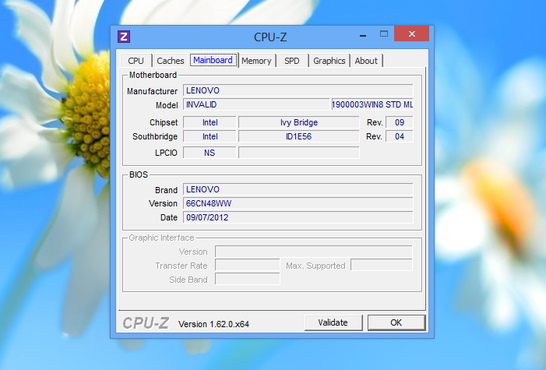Screen dimensions: 546x370
Task: Click the Southbridge Rev. value 04
Action: [399, 136]
